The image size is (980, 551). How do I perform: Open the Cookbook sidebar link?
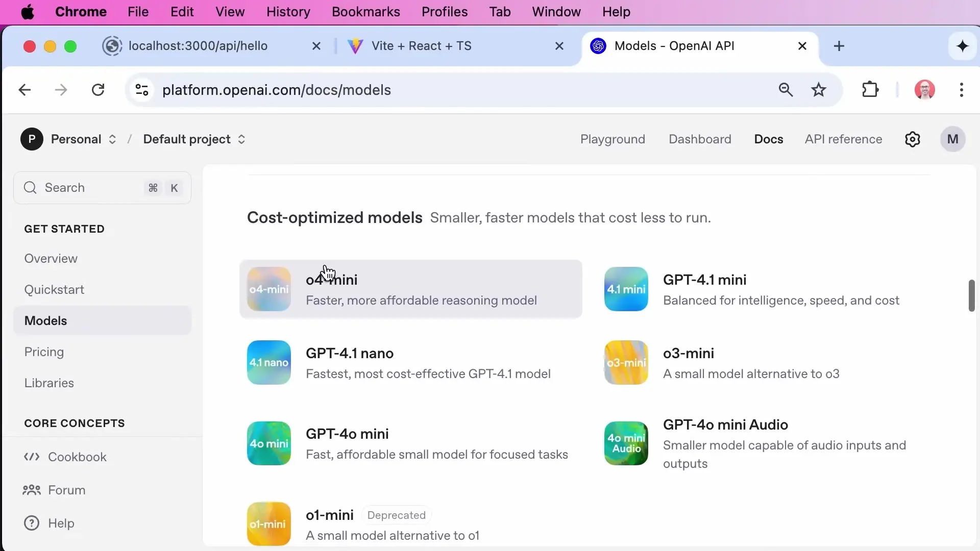[x=77, y=457]
